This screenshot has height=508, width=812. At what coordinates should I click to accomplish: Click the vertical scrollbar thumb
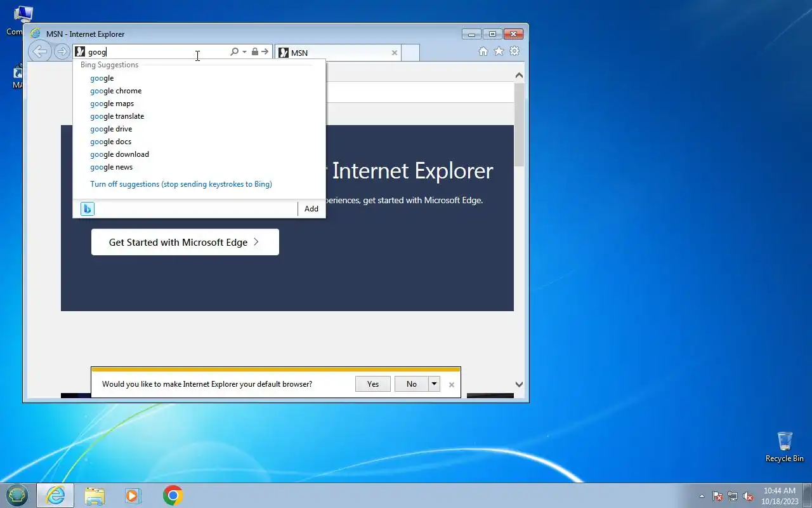[519, 124]
